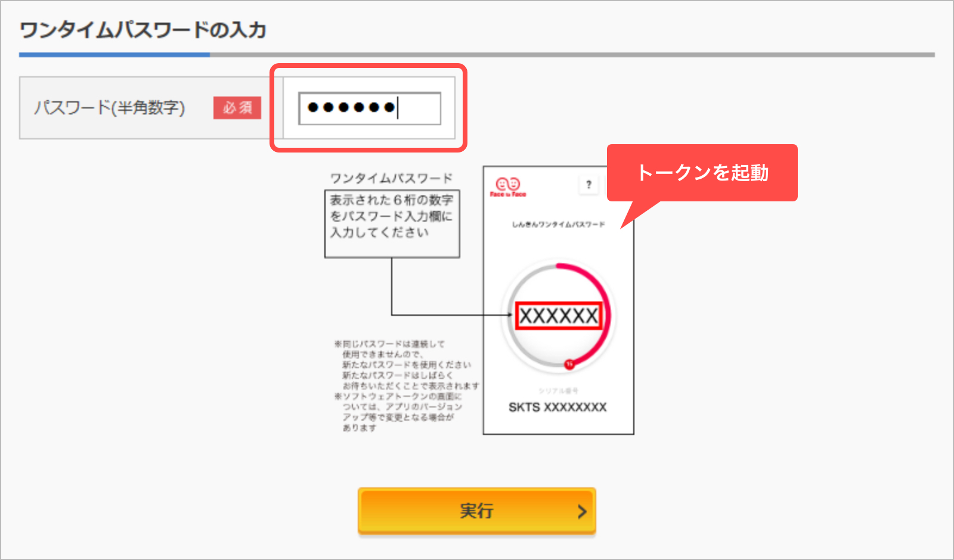
Task: Click the ワンタイムパスワード caption above instruction box
Action: (x=391, y=178)
